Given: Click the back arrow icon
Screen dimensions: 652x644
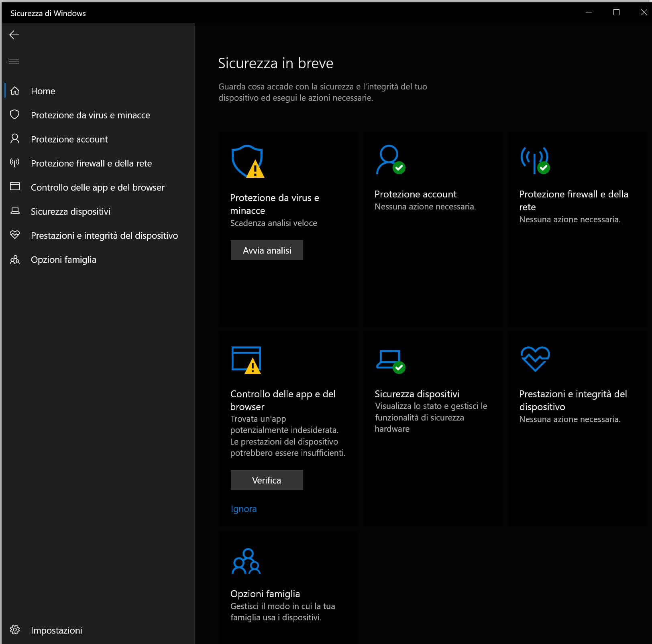Looking at the screenshot, I should (14, 35).
